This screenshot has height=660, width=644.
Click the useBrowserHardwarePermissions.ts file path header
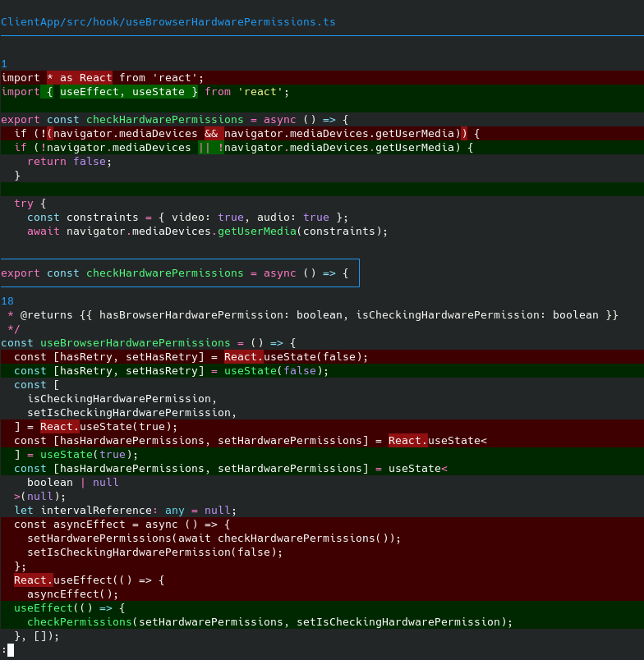pos(168,21)
